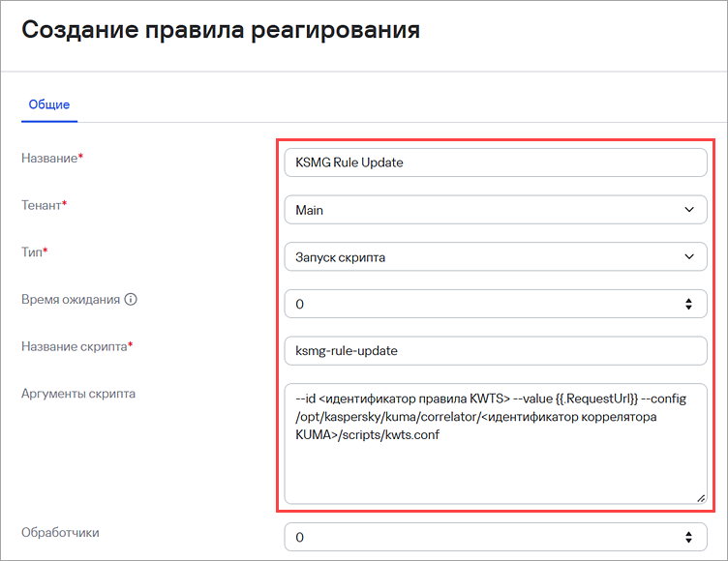Expand the Тип dropdown showing Запуск скрипта
728x561 pixels.
tap(496, 256)
